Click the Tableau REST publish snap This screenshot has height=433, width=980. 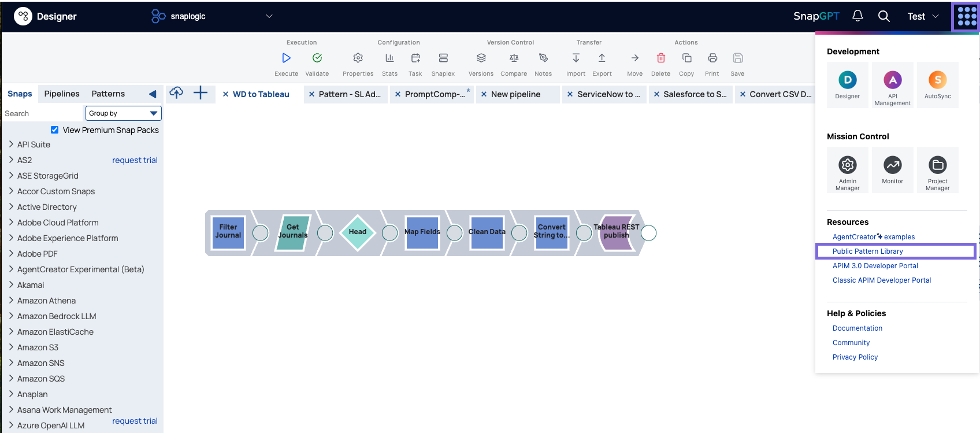click(x=617, y=232)
